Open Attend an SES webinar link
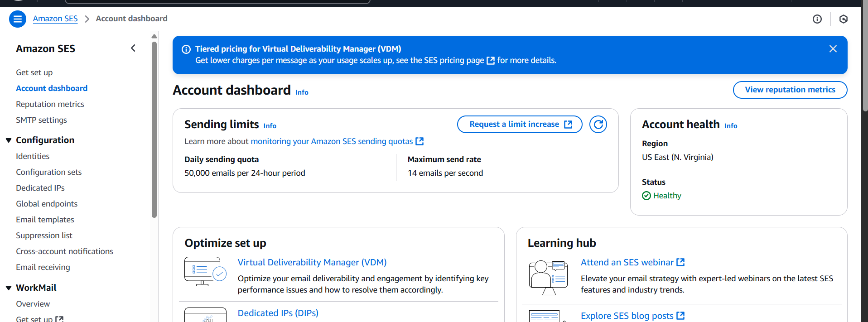 click(627, 262)
